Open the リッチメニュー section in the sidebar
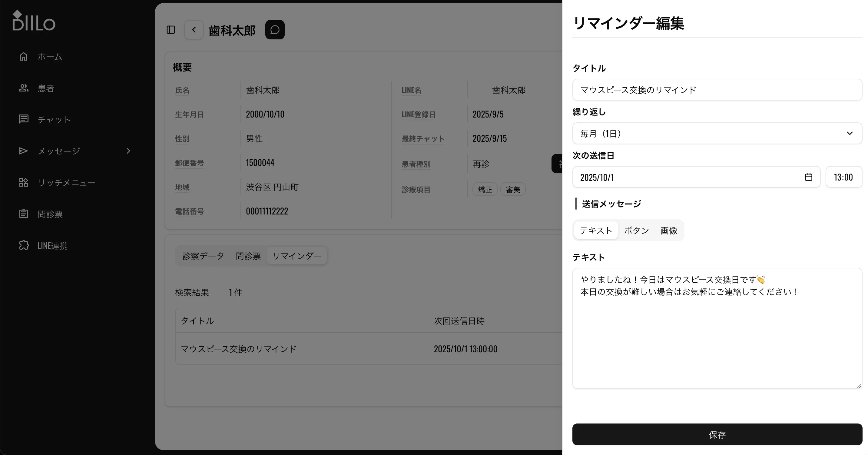Image resolution: width=868 pixels, height=455 pixels. 66,182
